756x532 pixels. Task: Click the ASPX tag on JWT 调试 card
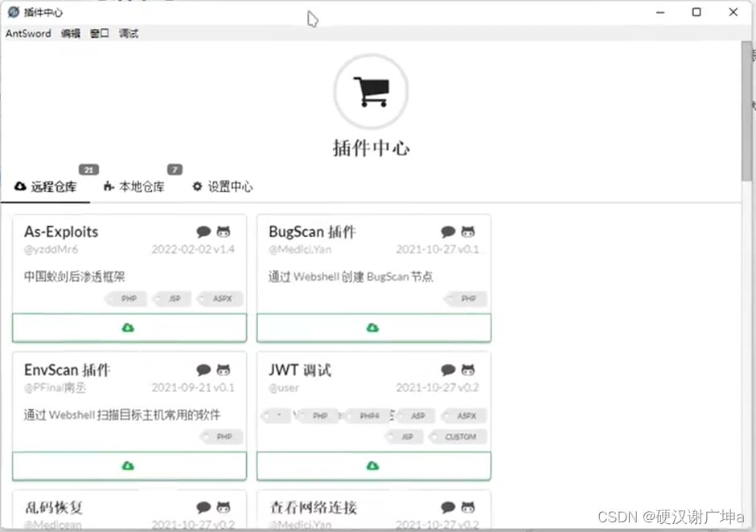465,415
